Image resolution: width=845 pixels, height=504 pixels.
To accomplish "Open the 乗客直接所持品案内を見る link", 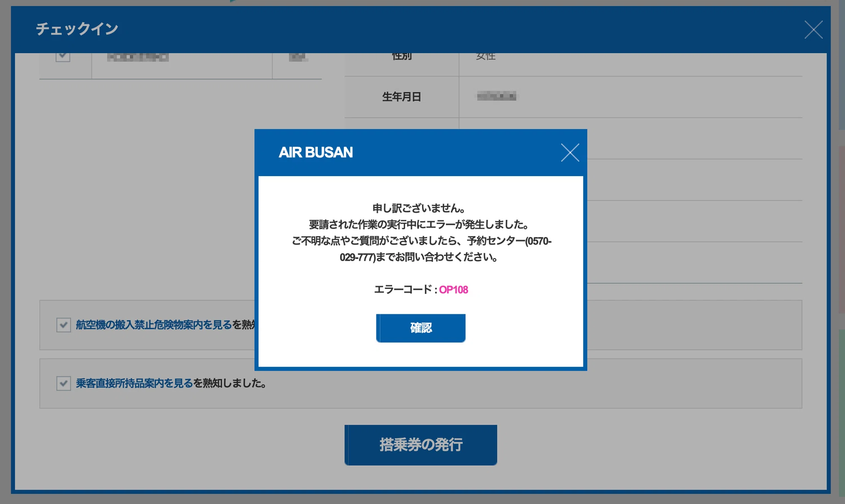I will point(134,384).
